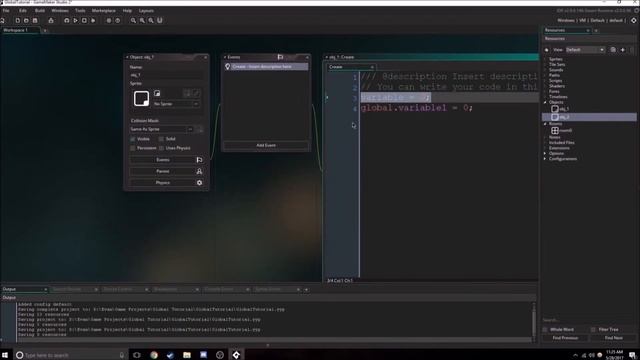The width and height of the screenshot is (640, 360).
Task: Open the Marketplace menu
Action: pos(104,11)
